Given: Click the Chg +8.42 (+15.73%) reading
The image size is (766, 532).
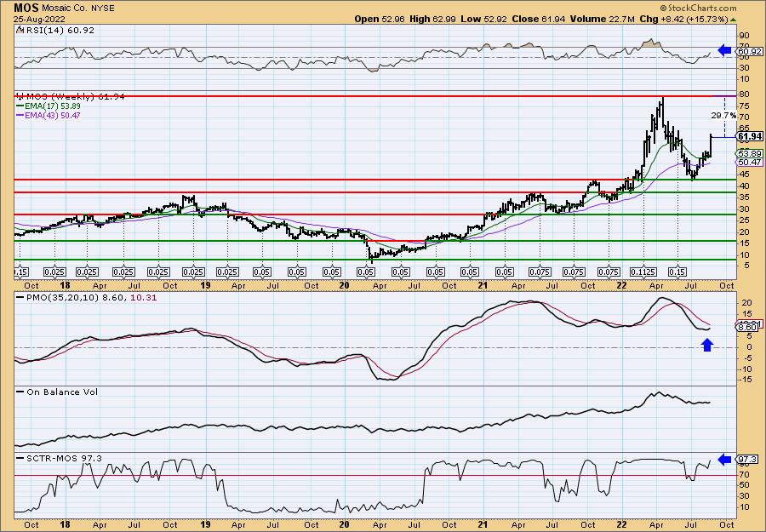Looking at the screenshot, I should coord(684,19).
